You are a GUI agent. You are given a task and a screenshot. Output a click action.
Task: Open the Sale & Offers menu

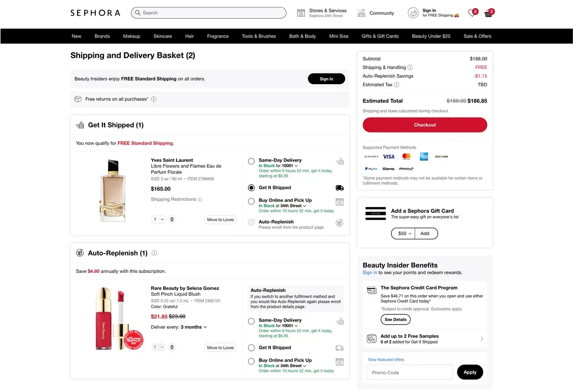coord(477,36)
